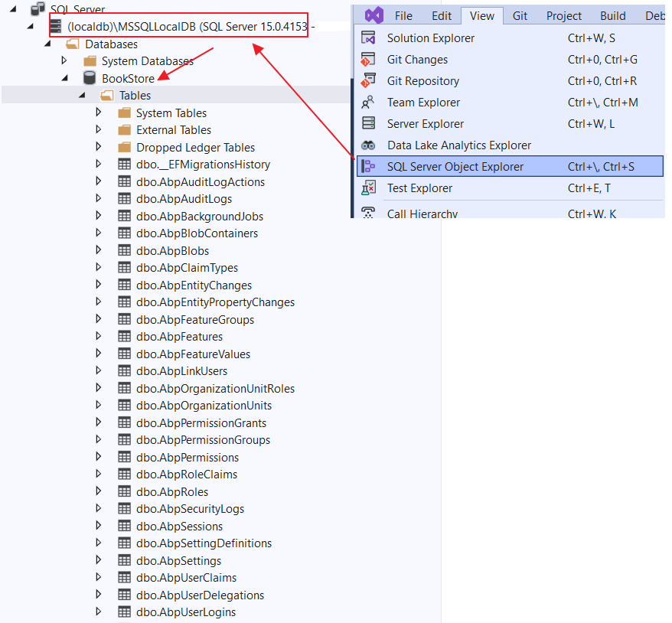
Task: Click the Tables folder icon
Action: pyautogui.click(x=106, y=95)
